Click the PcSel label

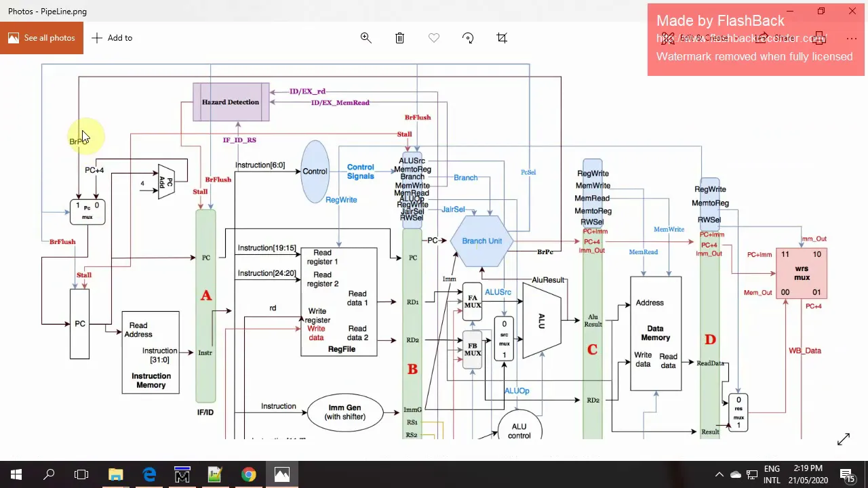pos(528,172)
